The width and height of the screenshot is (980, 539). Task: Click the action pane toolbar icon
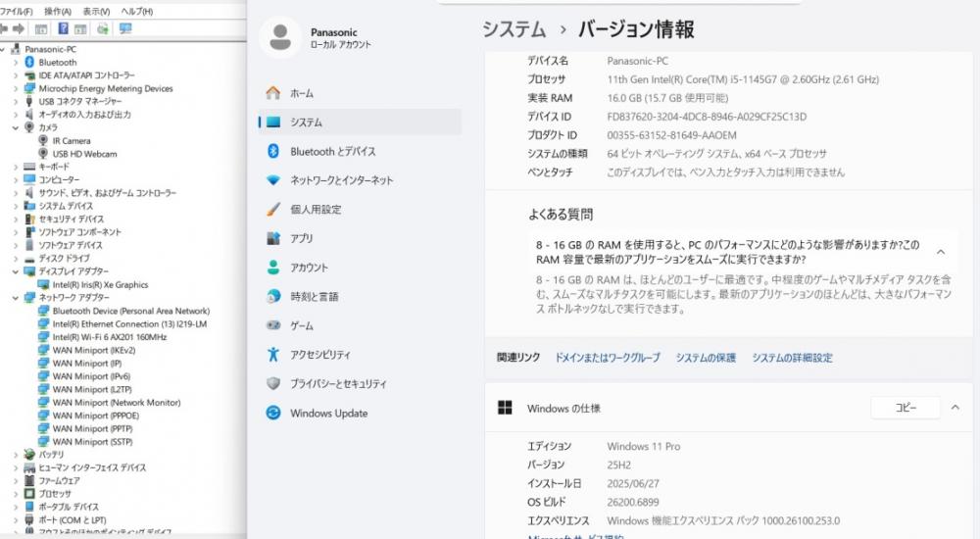tap(80, 28)
